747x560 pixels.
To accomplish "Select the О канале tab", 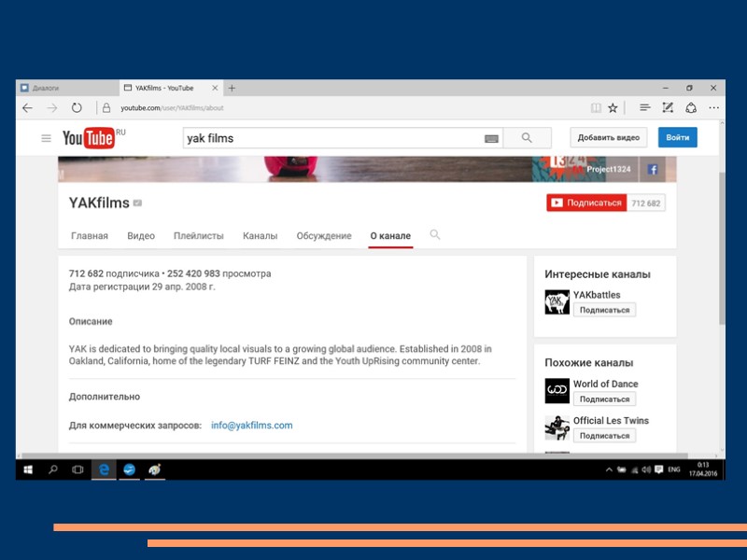I will 390,236.
